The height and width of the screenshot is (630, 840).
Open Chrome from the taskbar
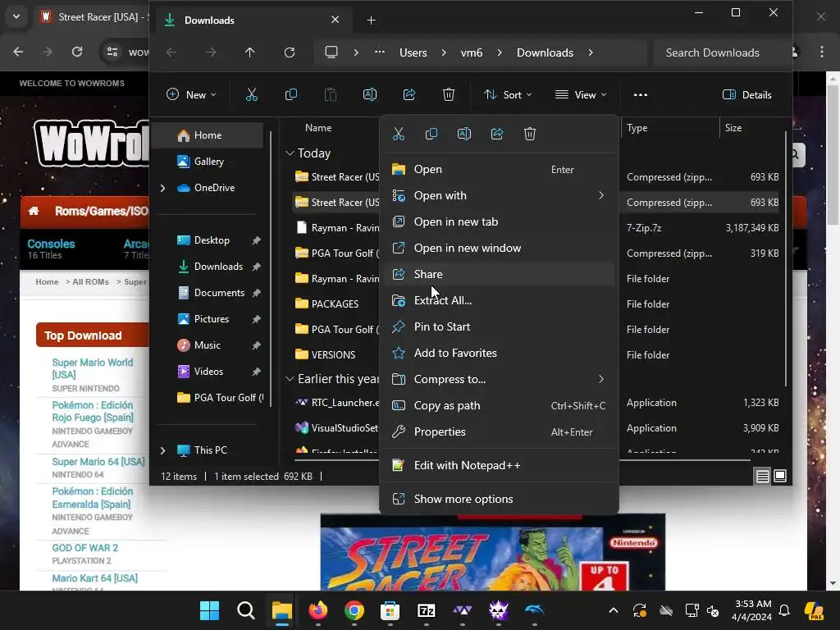point(354,610)
